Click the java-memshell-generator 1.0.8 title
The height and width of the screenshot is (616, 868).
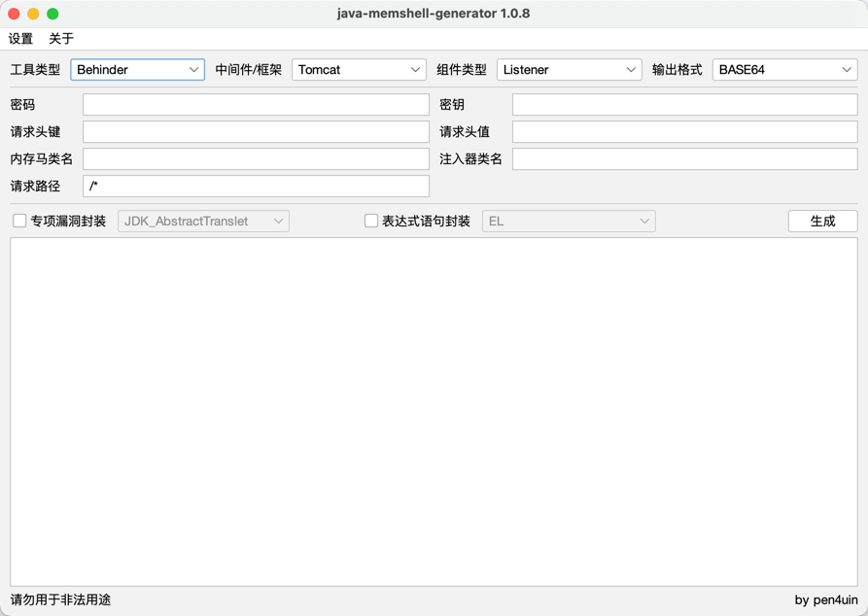tap(434, 14)
